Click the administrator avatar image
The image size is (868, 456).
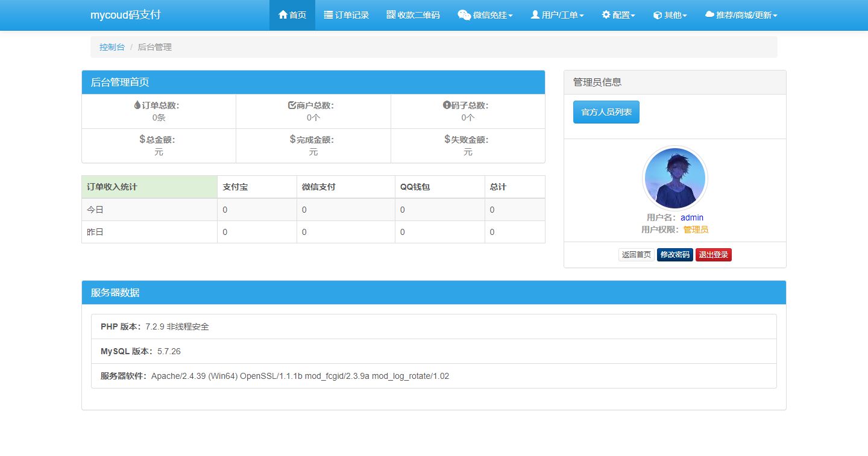675,178
